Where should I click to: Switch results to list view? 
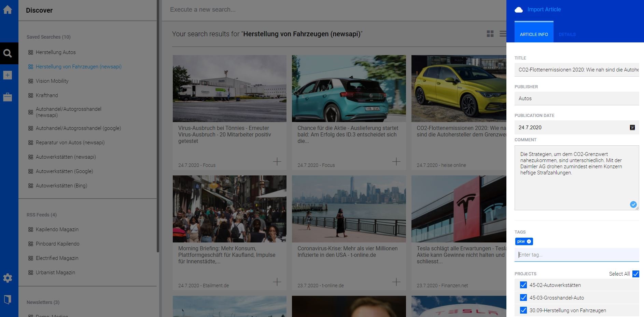pos(503,34)
